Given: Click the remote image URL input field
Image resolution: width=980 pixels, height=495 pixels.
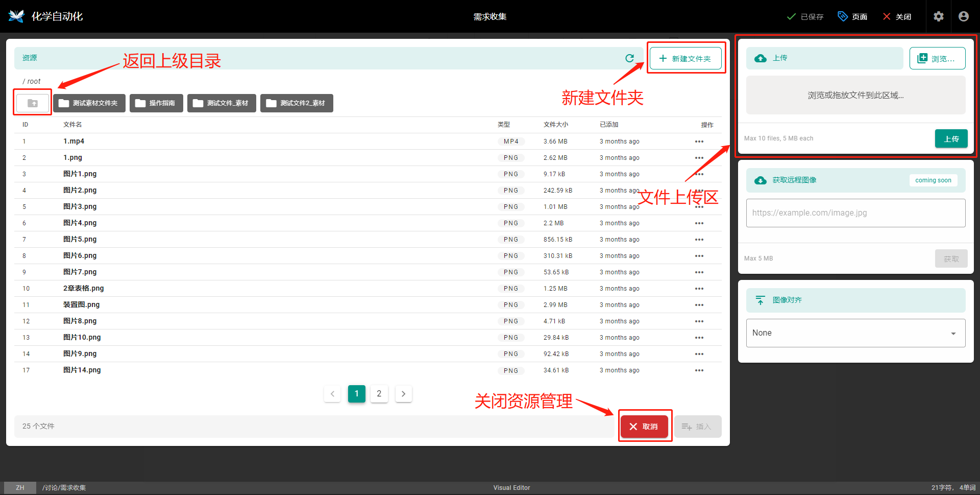Looking at the screenshot, I should click(855, 213).
